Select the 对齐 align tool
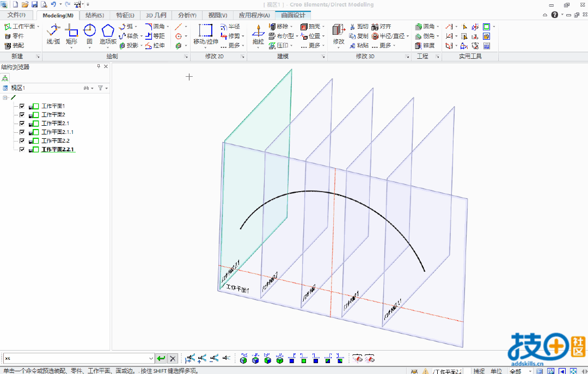 [381, 27]
